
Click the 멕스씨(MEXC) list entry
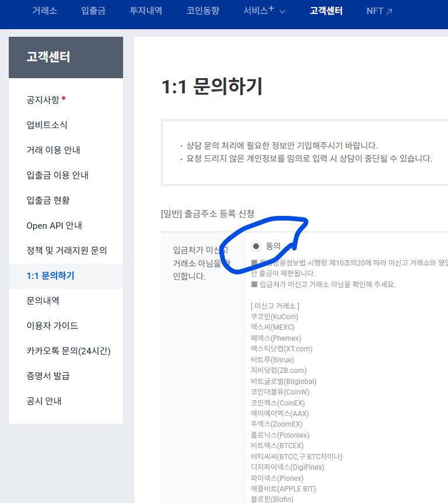pyautogui.click(x=272, y=327)
